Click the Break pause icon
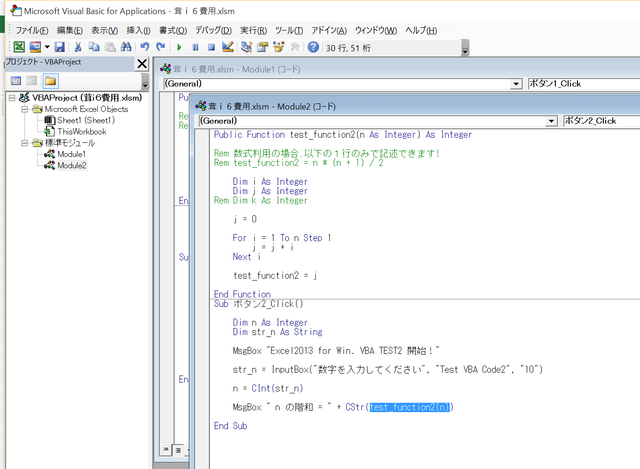The width and height of the screenshot is (640, 469). point(196,47)
